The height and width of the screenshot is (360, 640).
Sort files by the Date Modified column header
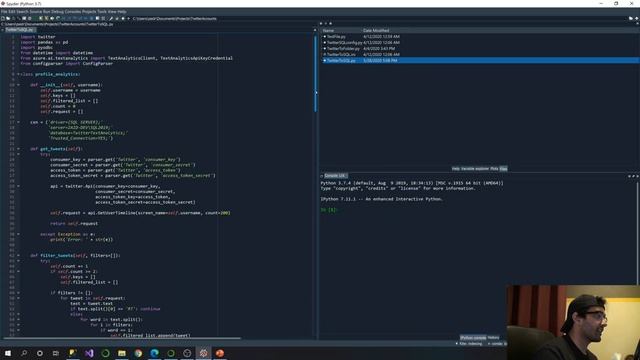[376, 30]
